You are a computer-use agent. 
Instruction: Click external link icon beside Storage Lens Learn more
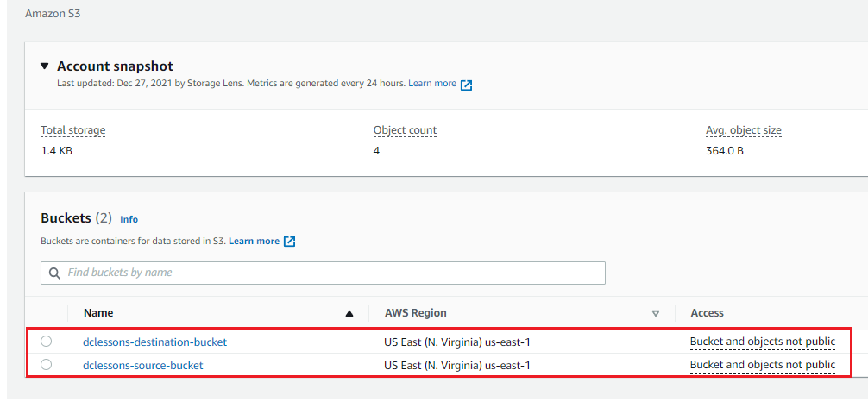[x=467, y=85]
